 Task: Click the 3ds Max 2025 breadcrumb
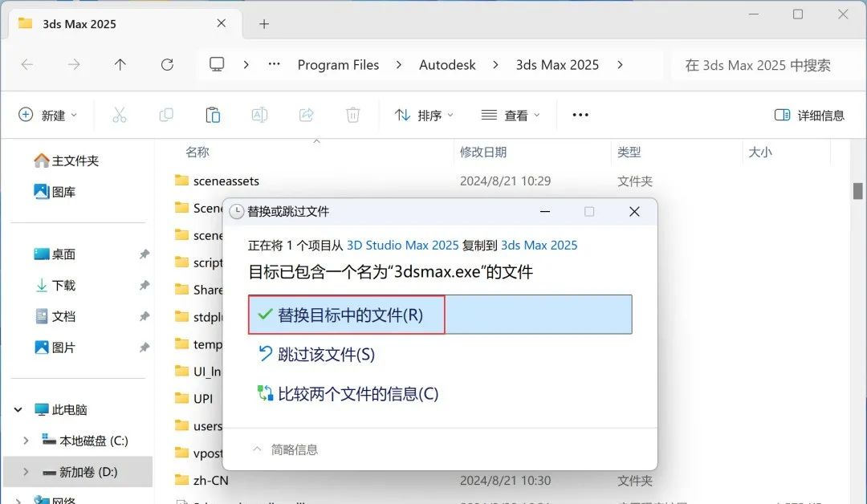(557, 65)
